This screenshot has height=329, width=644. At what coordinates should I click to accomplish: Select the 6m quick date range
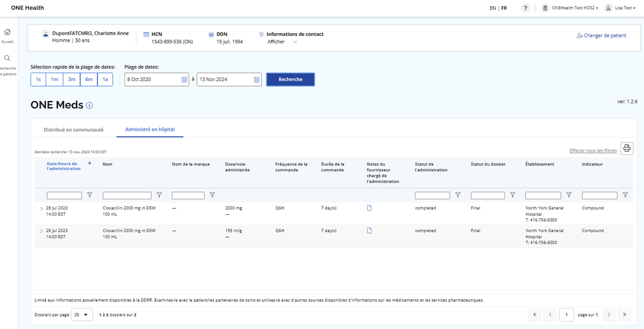pos(89,79)
